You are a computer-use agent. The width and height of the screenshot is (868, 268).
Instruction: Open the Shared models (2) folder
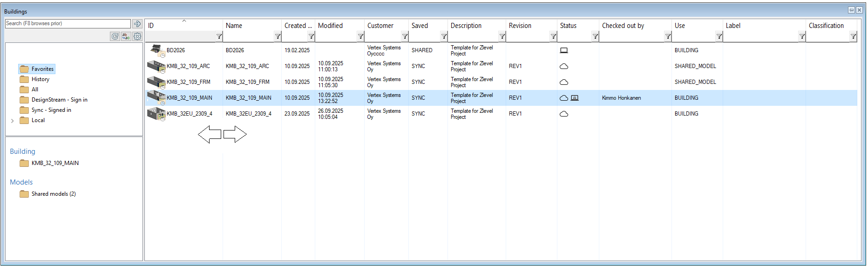click(53, 194)
